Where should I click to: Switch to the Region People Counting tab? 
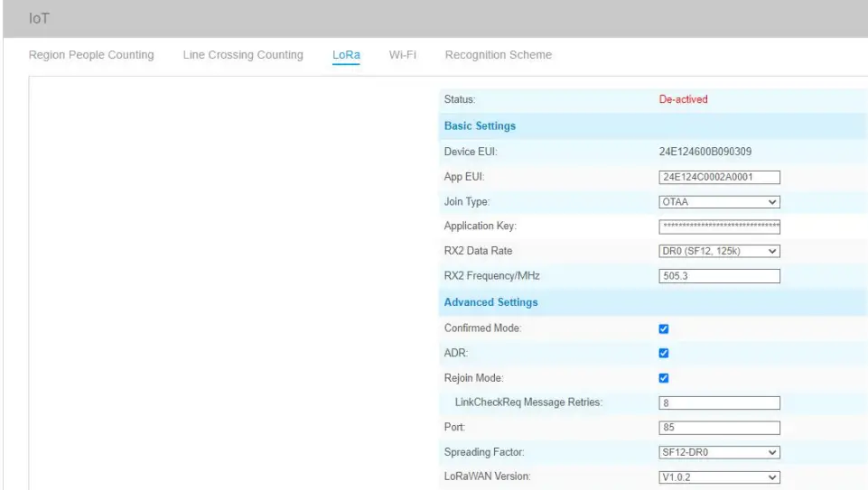tap(91, 55)
